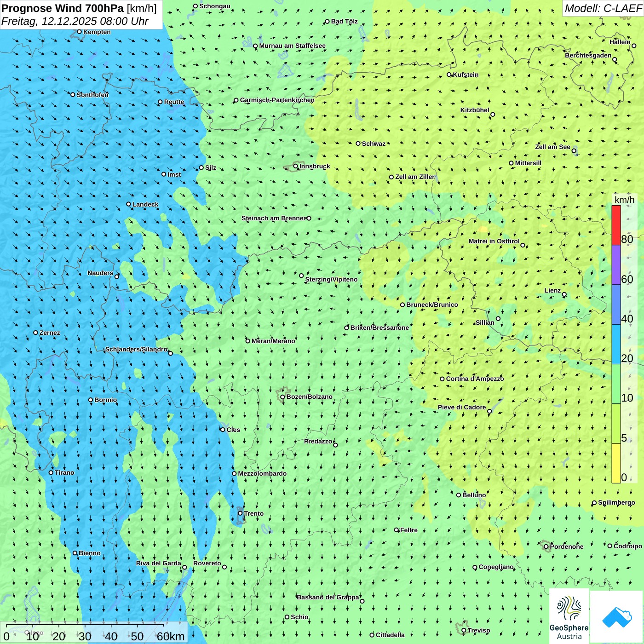The width and height of the screenshot is (644, 644).
Task: Click the Innsbruck city marker circle
Action: (296, 166)
